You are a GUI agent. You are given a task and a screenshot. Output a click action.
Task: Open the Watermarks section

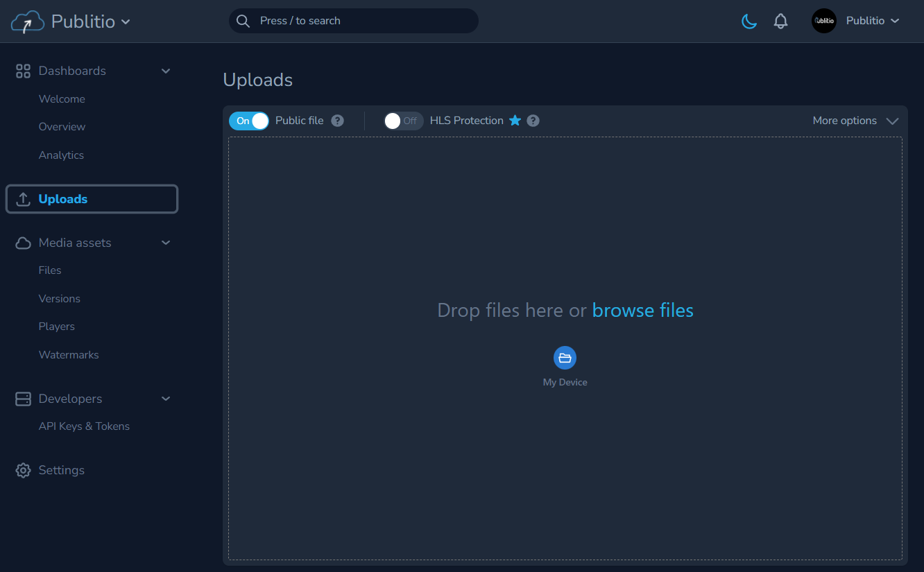pos(69,354)
